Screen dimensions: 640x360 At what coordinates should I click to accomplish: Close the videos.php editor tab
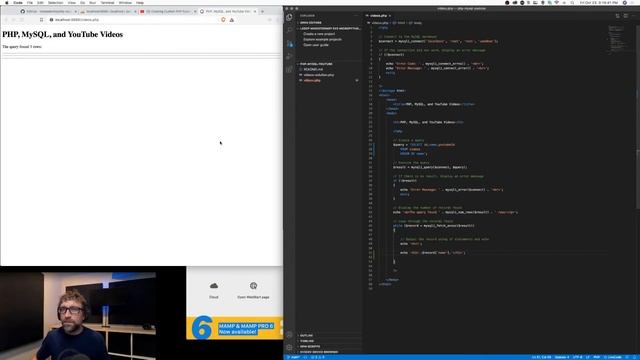pos(390,16)
